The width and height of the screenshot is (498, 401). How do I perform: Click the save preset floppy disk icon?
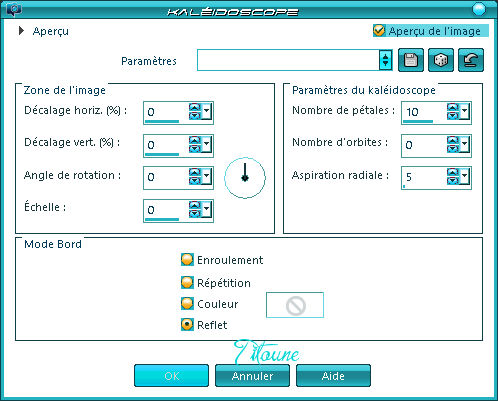pyautogui.click(x=411, y=60)
